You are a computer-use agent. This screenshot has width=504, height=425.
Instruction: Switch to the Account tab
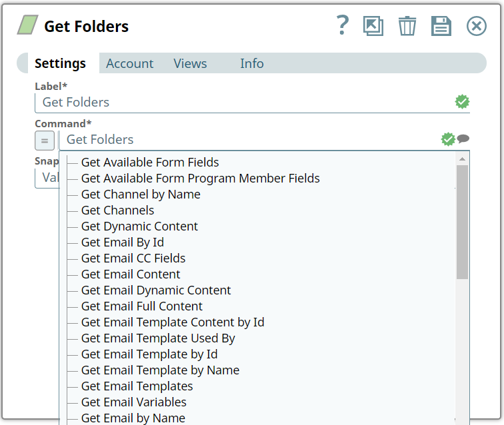tap(129, 63)
